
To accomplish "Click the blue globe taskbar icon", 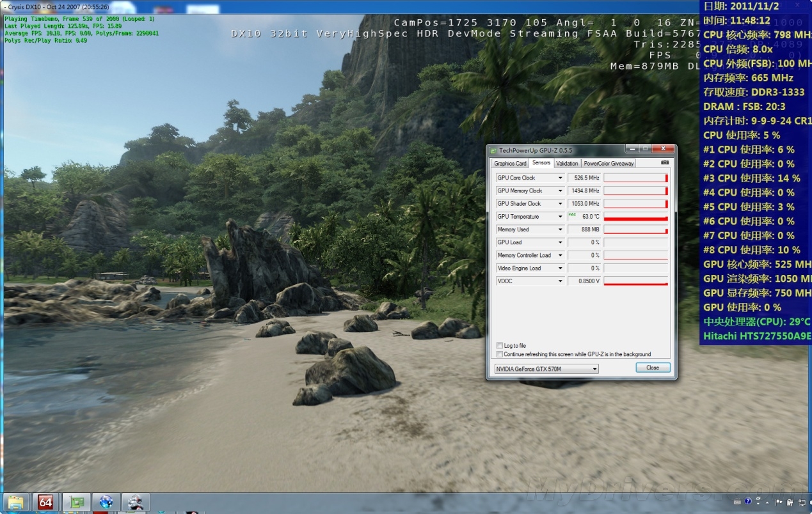I will coord(106,502).
